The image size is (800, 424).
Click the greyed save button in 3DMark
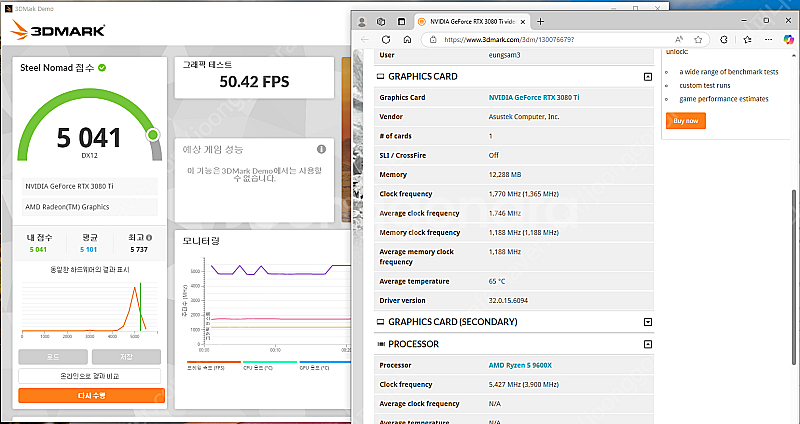coord(126,357)
